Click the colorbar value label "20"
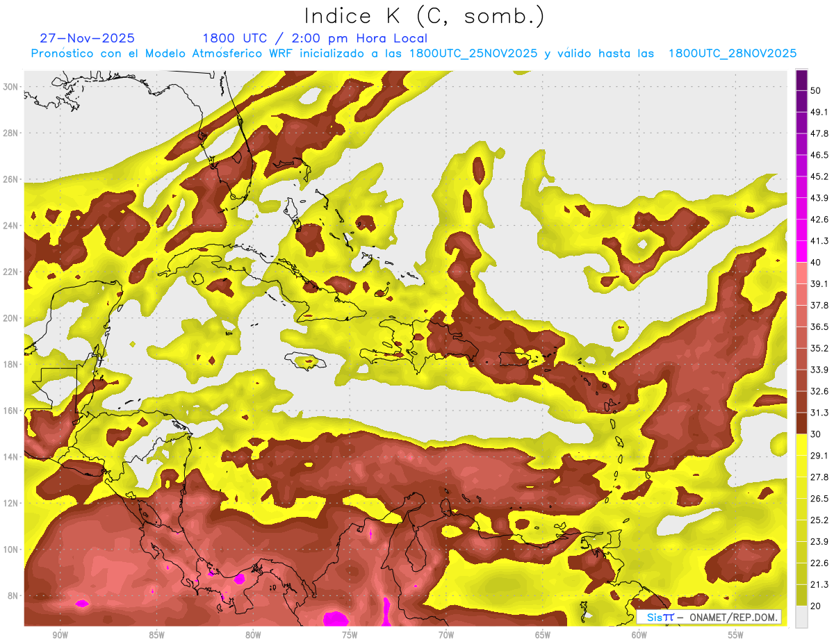This screenshot has height=644, width=834. pos(816,606)
